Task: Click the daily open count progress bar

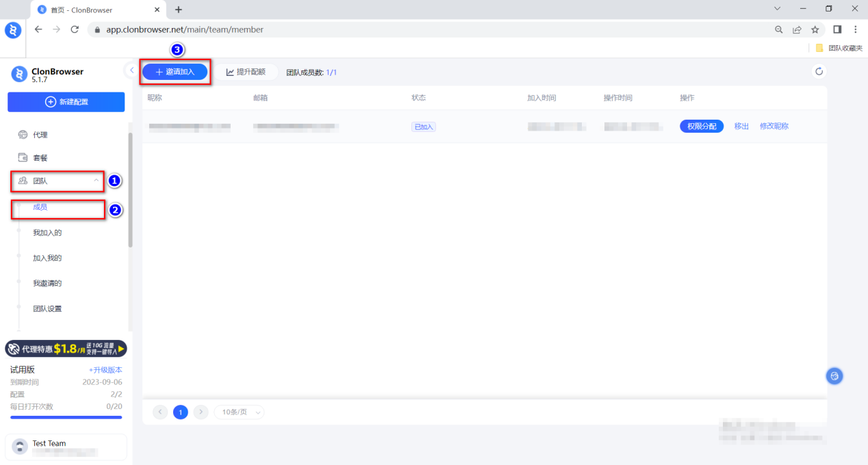Action: (66, 417)
